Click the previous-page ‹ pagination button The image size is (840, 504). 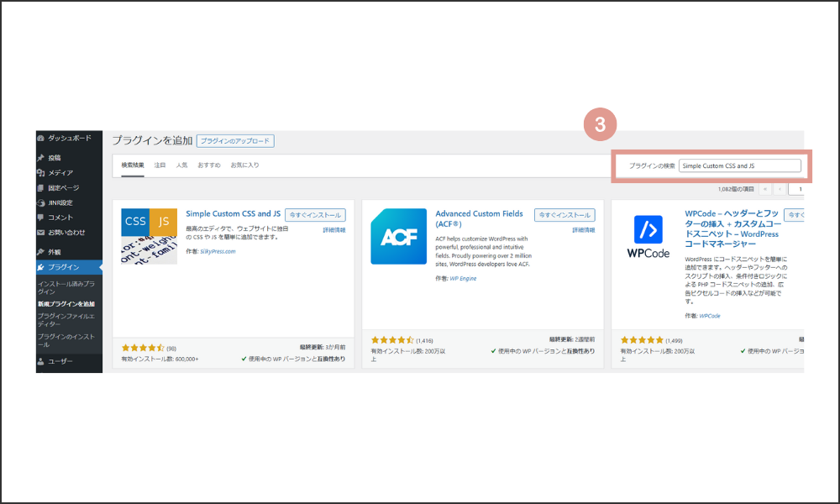point(780,189)
